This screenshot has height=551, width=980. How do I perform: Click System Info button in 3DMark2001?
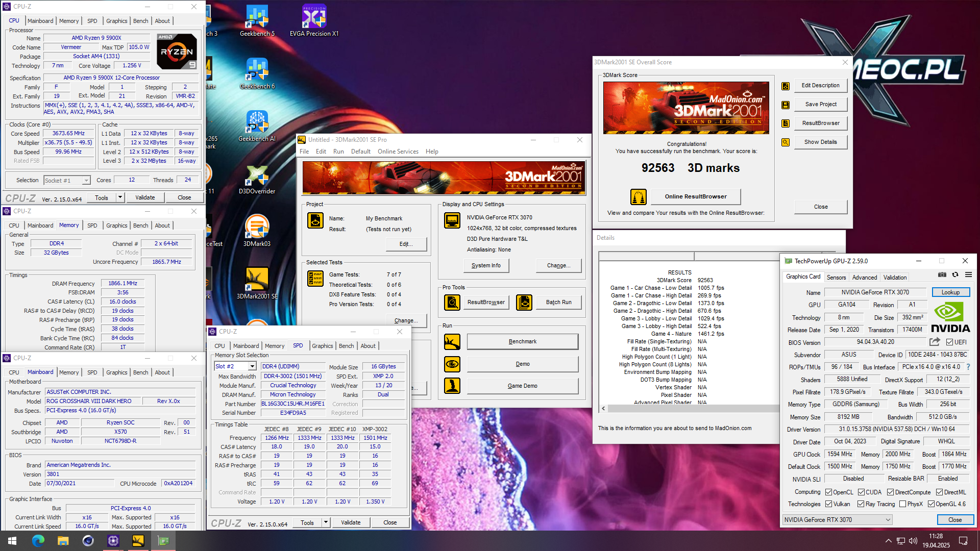(x=486, y=266)
